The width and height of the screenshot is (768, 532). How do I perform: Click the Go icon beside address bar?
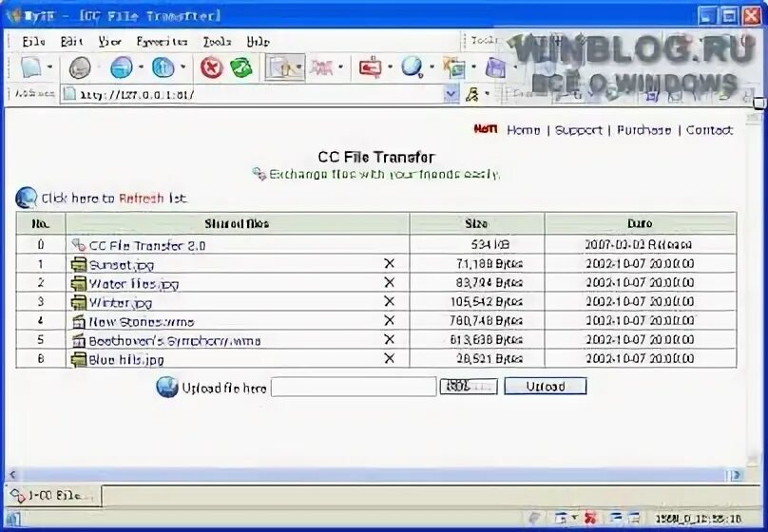tap(472, 94)
